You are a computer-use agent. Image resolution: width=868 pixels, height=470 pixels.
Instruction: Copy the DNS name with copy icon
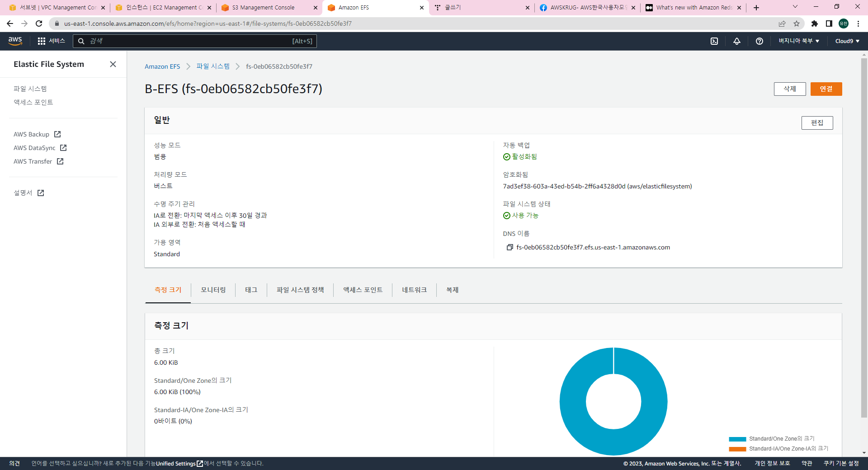[510, 247]
